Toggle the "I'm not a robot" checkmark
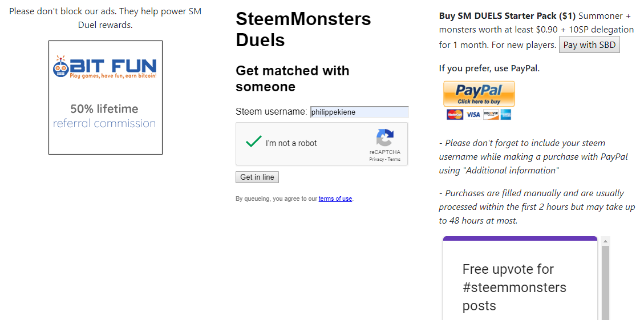 coord(254,142)
